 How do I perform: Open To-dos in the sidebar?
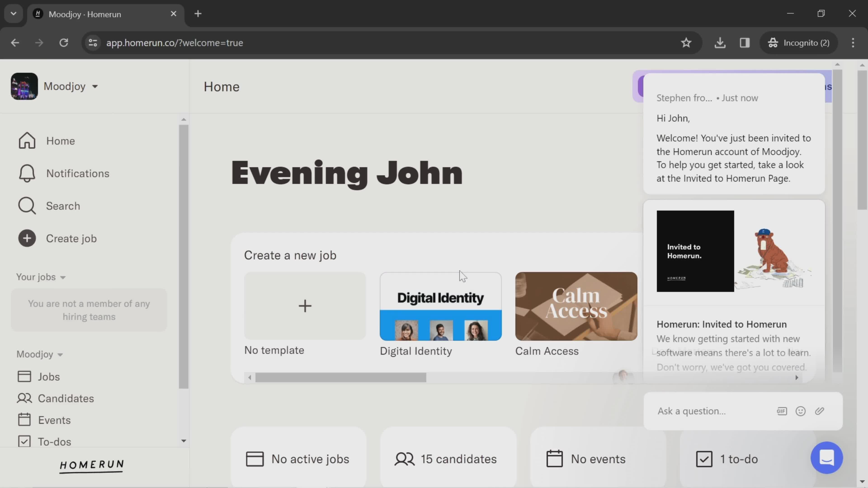tap(45, 441)
